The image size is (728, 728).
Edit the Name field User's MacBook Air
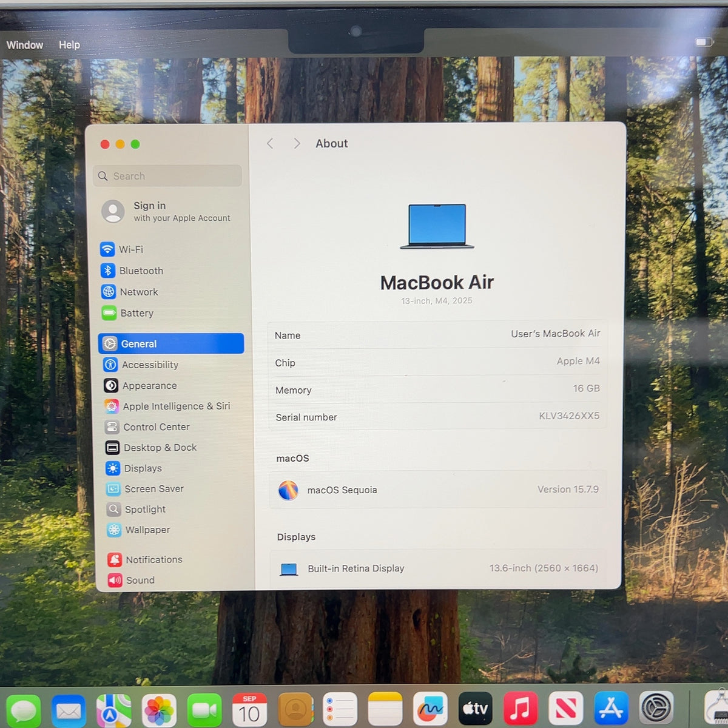[x=556, y=334]
